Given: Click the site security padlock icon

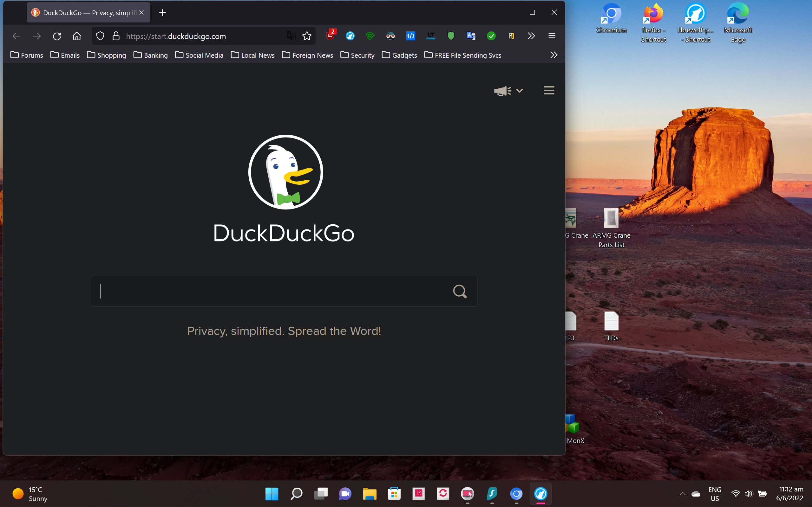Looking at the screenshot, I should (x=116, y=36).
